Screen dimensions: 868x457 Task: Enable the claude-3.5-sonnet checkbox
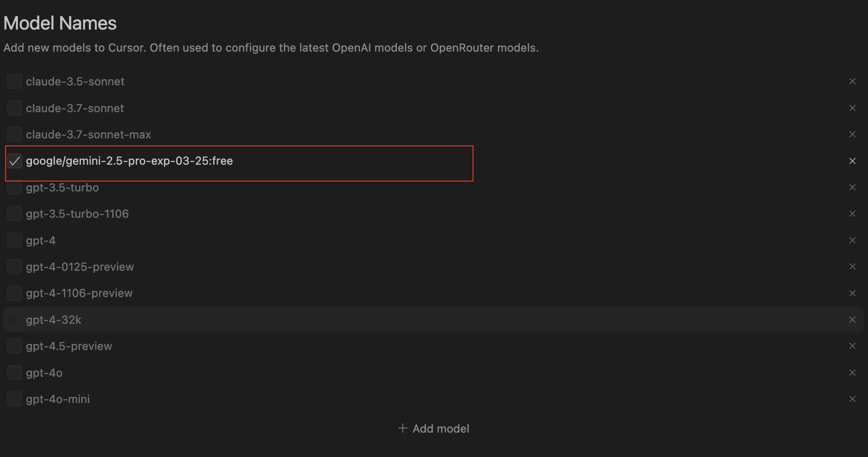point(15,81)
